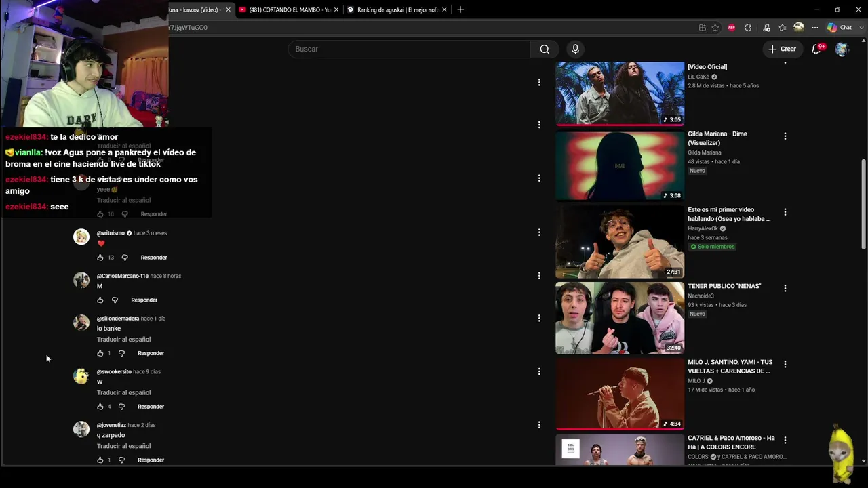The height and width of the screenshot is (488, 868).
Task: Open the browser favorites list icon
Action: click(x=783, y=28)
